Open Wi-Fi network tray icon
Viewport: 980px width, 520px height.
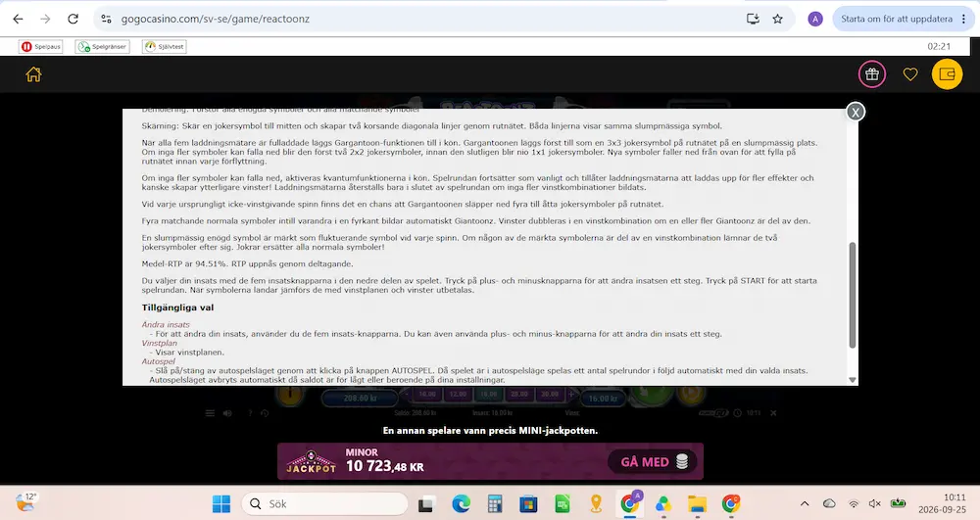click(x=854, y=503)
